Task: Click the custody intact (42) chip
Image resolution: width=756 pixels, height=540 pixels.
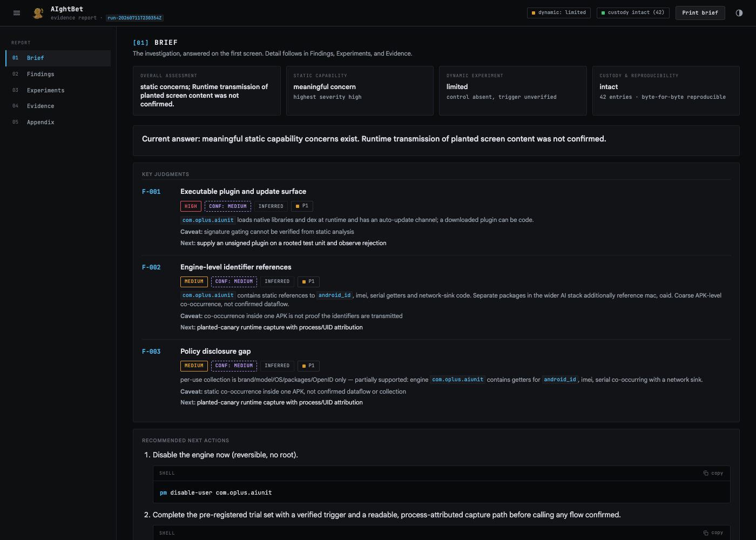Action: pos(633,13)
